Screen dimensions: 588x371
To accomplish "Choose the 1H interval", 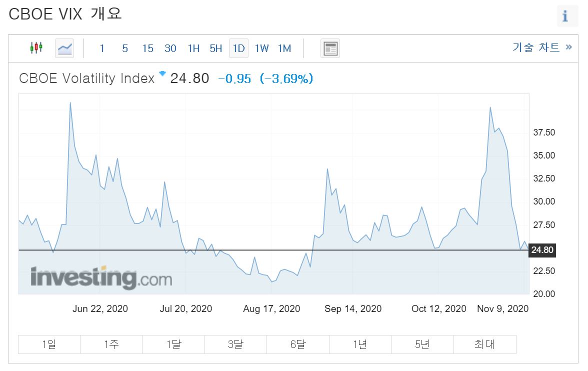I will [x=193, y=48].
